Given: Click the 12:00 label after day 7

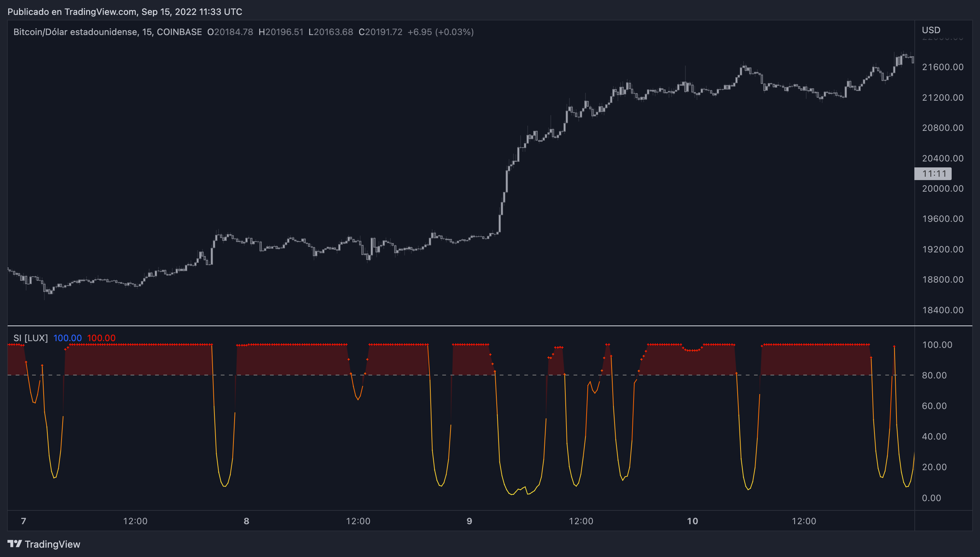Looking at the screenshot, I should tap(135, 521).
